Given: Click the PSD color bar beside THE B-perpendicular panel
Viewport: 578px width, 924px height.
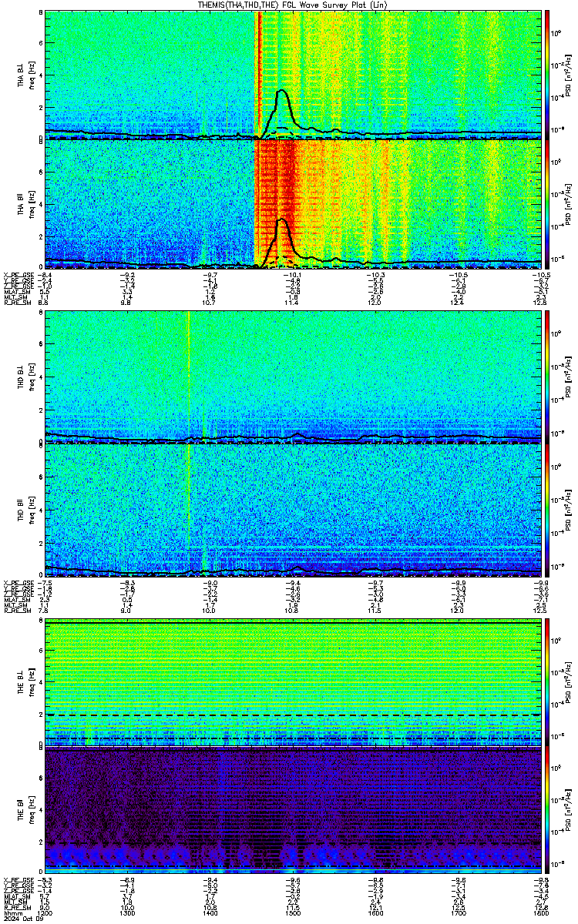Looking at the screenshot, I should coord(548,682).
